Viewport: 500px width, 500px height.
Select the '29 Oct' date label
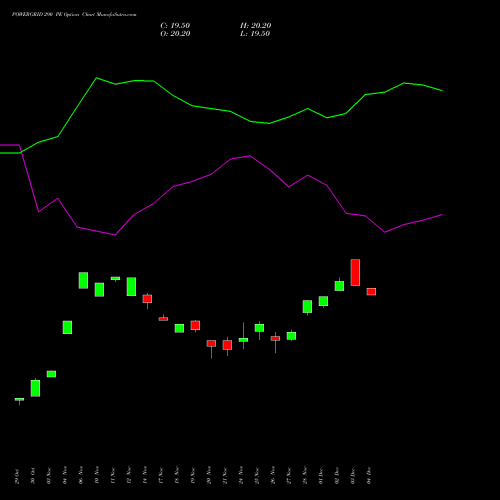point(17,476)
